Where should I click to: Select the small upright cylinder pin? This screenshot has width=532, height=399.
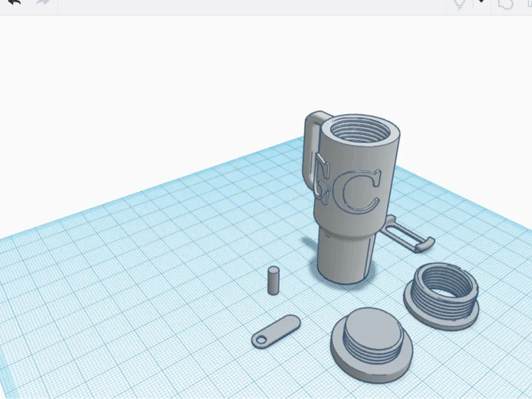click(273, 281)
